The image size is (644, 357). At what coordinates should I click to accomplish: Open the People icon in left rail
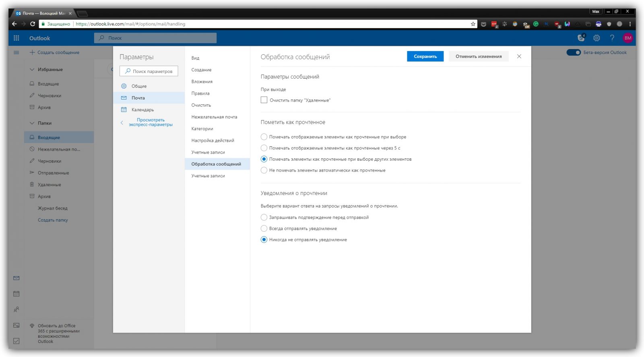pos(17,309)
